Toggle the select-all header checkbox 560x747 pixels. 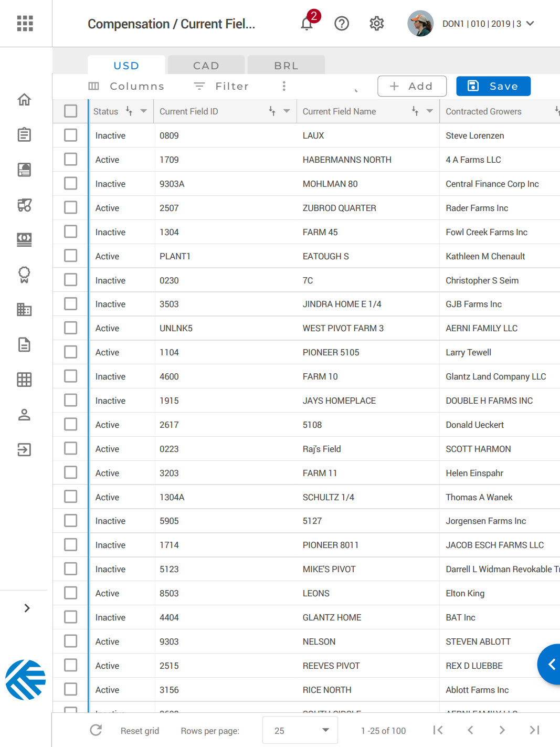pos(70,111)
